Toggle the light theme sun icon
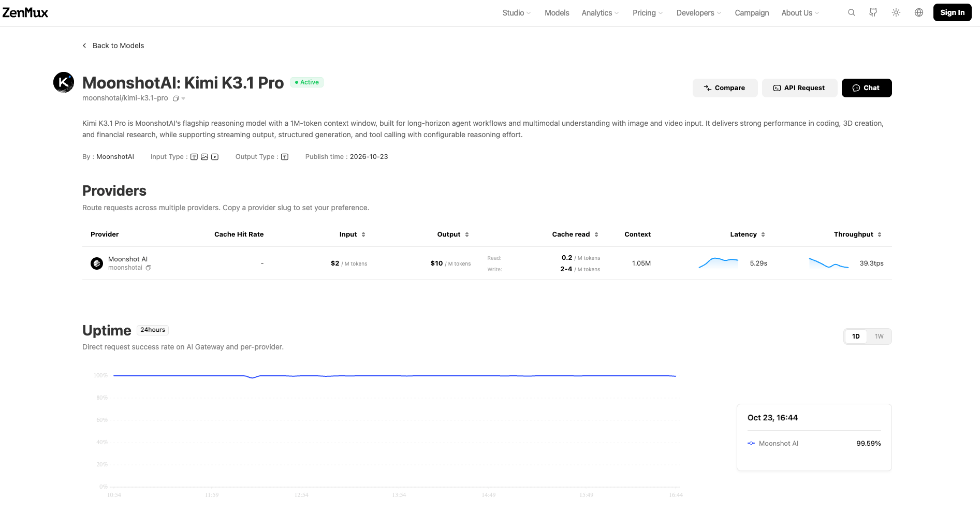The width and height of the screenshot is (980, 513). pyautogui.click(x=896, y=12)
